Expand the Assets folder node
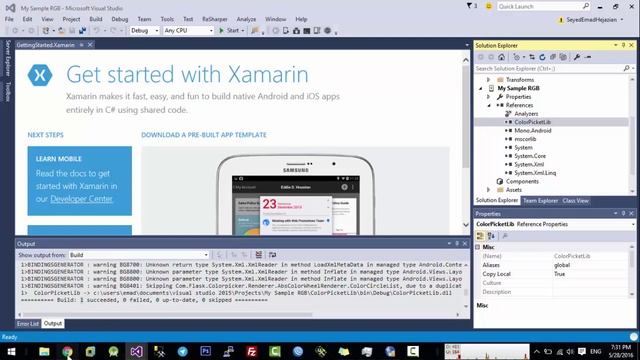 tap(489, 190)
